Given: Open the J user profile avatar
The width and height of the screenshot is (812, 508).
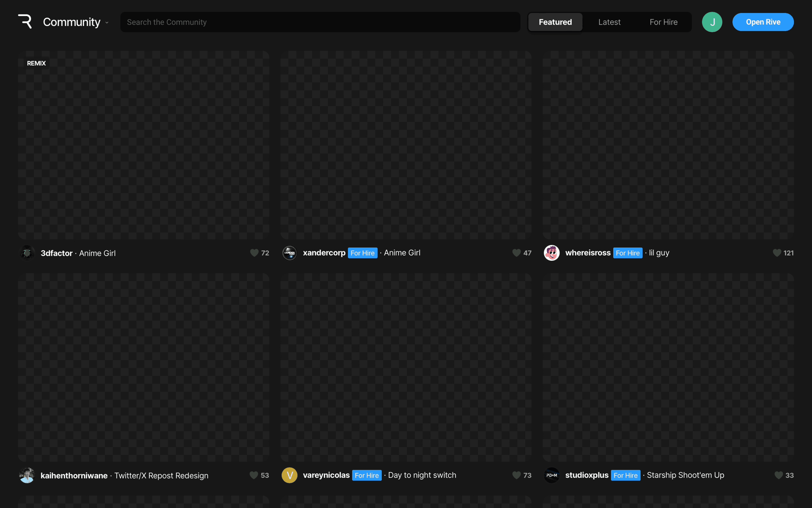Looking at the screenshot, I should point(712,22).
